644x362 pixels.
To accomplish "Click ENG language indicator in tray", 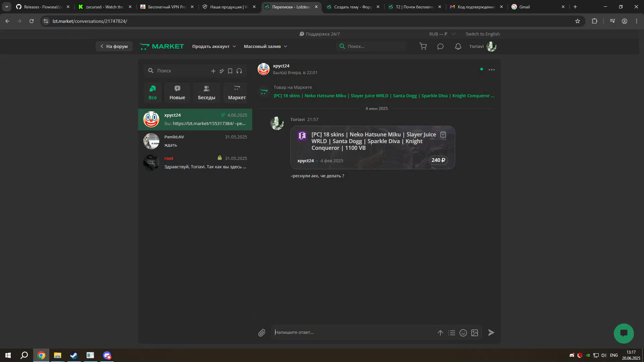I will (614, 355).
